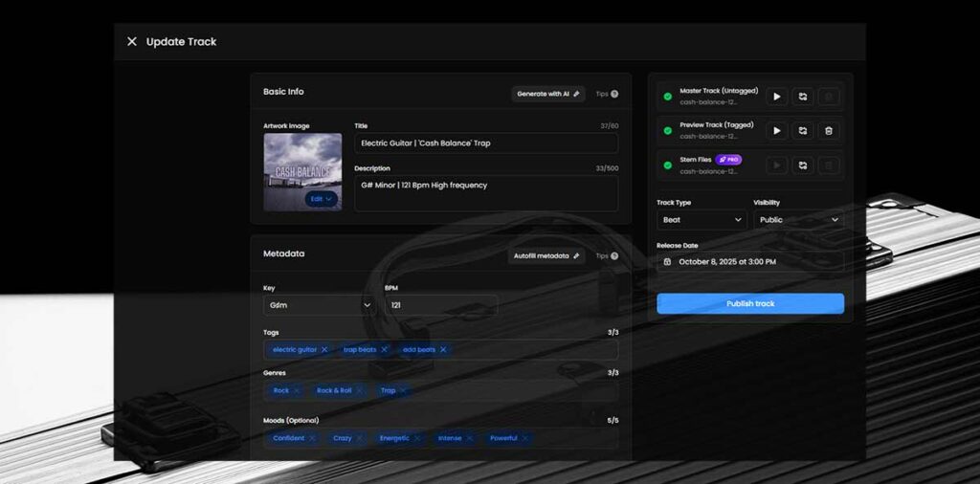Remove the Rock genre chip

(x=297, y=390)
